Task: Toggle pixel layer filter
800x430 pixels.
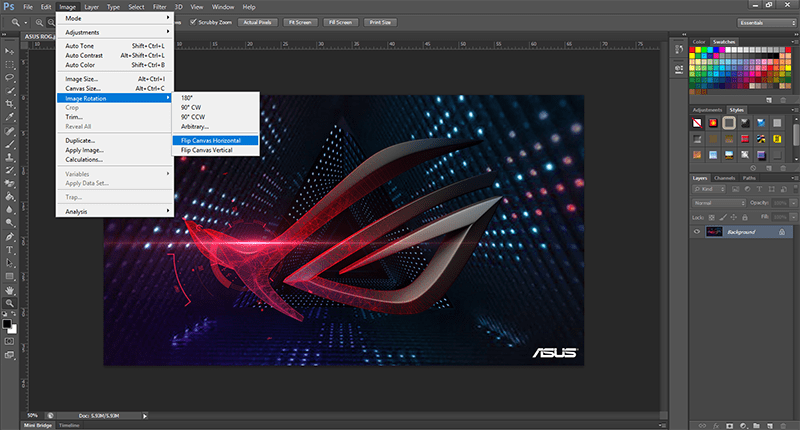Action: [x=736, y=189]
